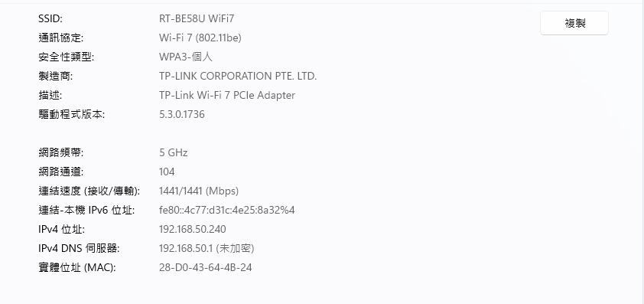Click the Wi-Fi 7 (802.11be) protocol value
Viewport: 644px width, 304px height.
[200, 38]
